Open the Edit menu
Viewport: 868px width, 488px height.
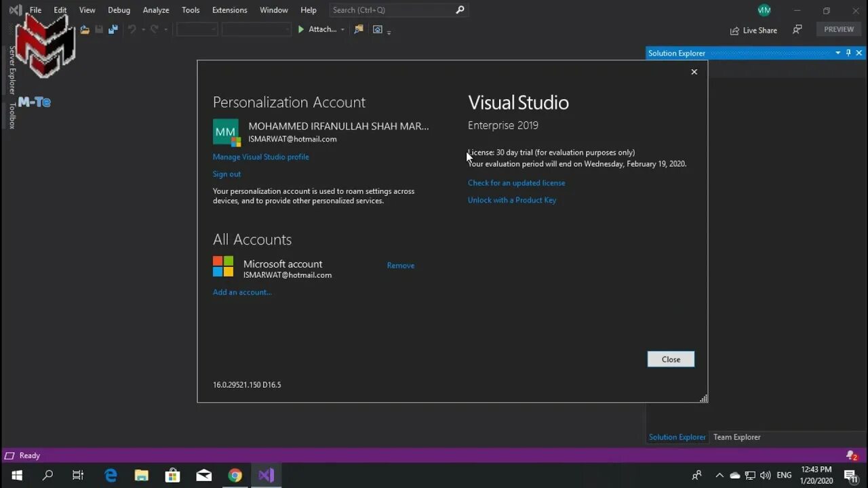pos(60,10)
